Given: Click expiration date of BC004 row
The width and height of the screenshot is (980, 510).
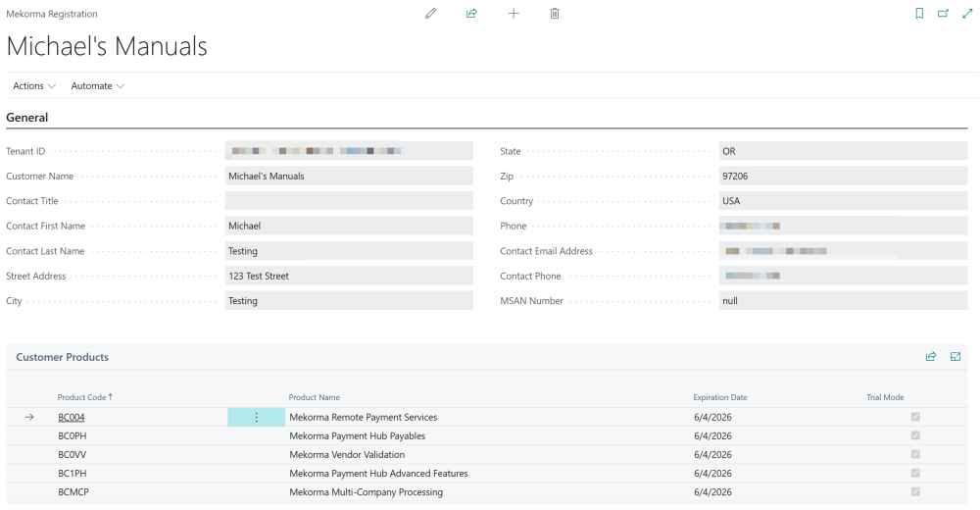Looking at the screenshot, I should (x=712, y=418).
